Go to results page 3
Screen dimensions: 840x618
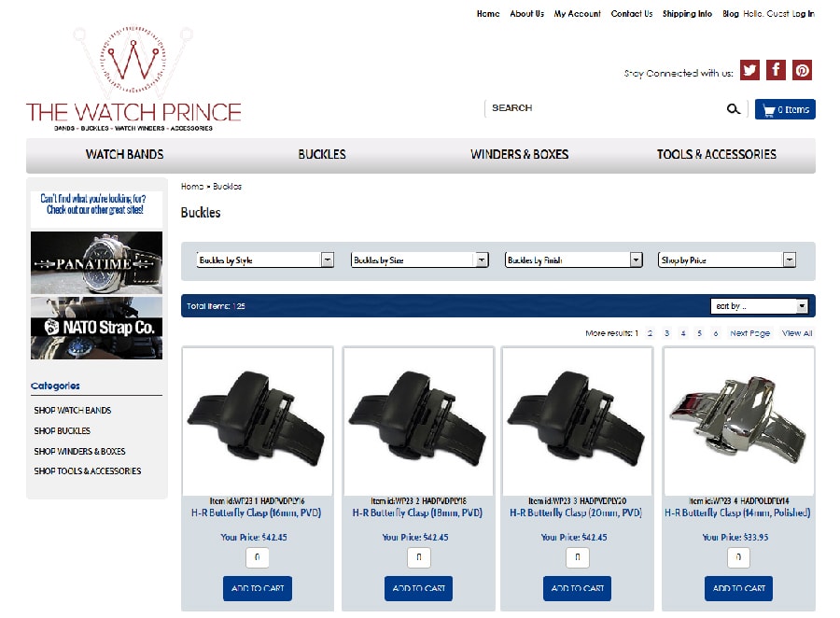[x=666, y=333]
